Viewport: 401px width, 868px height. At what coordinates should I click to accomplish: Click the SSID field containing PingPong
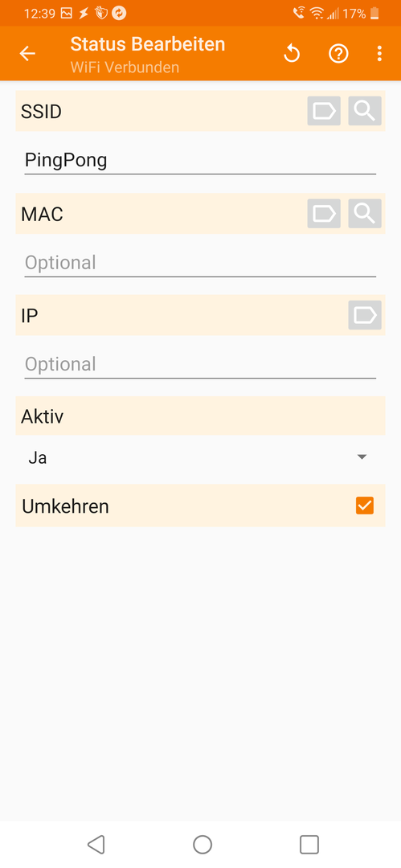pos(200,161)
